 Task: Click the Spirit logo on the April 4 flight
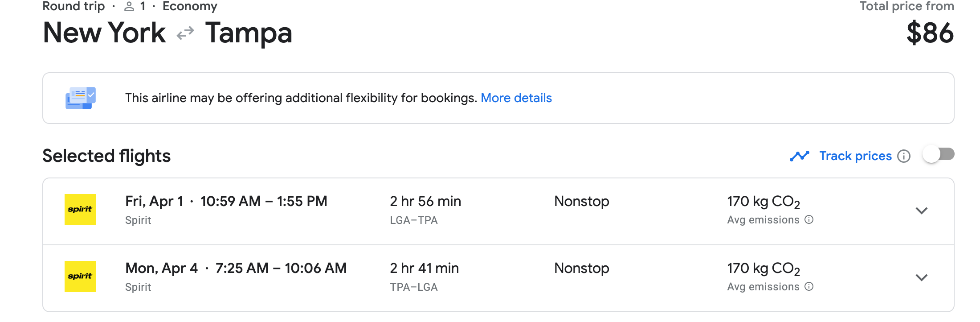point(80,277)
